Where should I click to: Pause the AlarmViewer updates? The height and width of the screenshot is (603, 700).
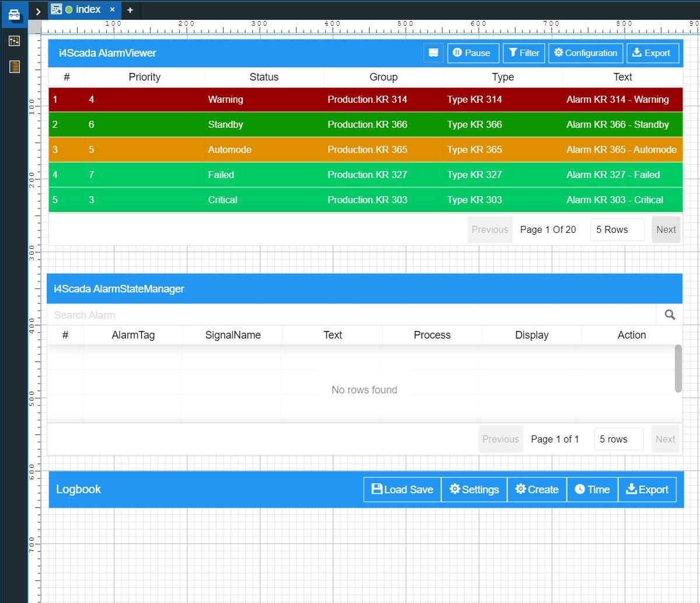click(x=473, y=53)
